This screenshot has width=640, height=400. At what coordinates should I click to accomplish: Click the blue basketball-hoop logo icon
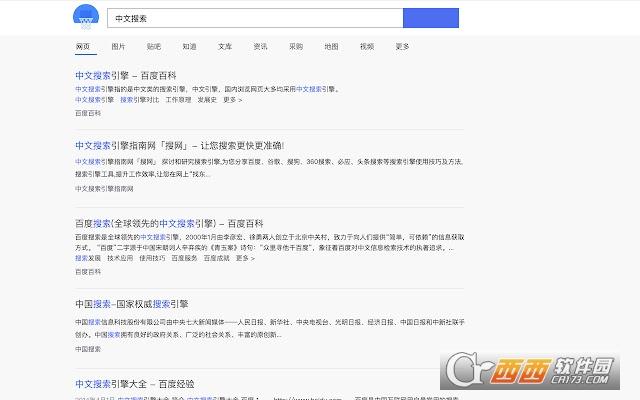(86, 17)
